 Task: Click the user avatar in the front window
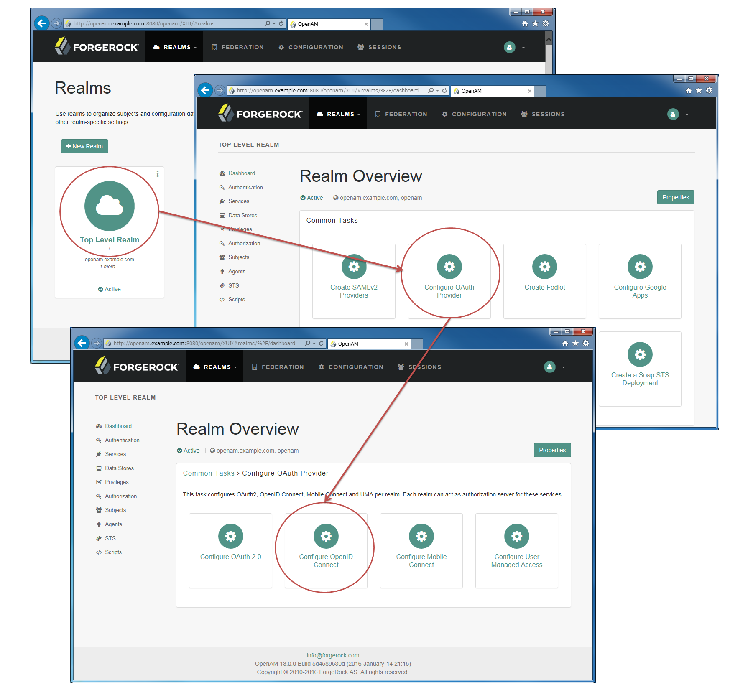pos(550,367)
